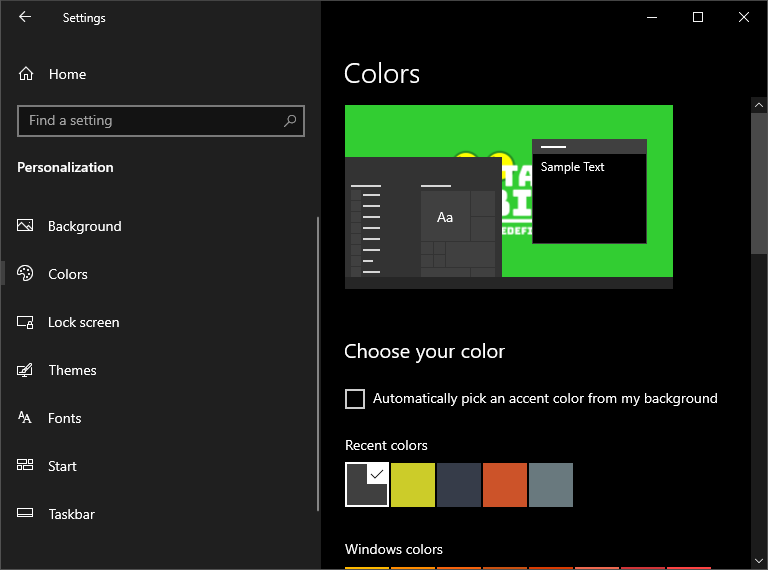Enable automatically pick an accent color checkbox

[x=355, y=399]
